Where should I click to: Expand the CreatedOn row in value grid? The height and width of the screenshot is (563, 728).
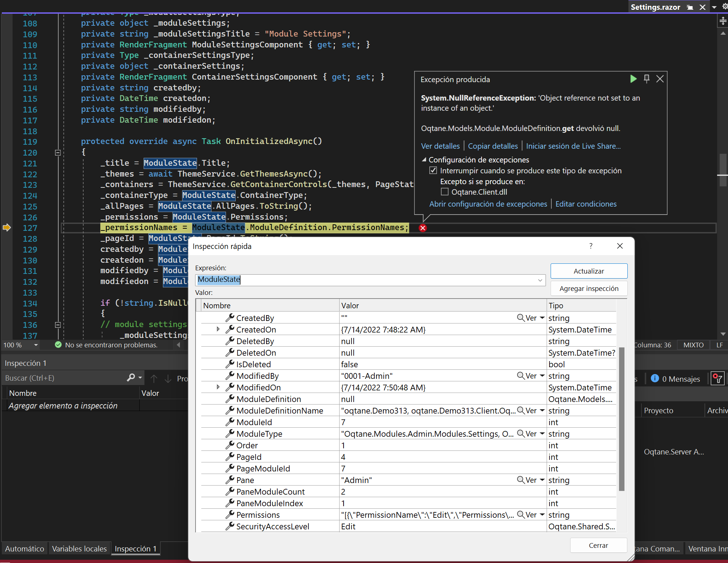coord(218,329)
